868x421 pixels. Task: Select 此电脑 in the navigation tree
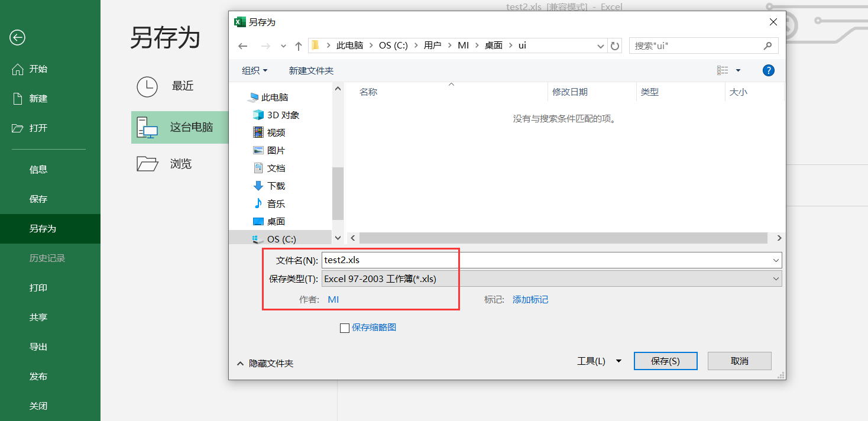click(275, 98)
